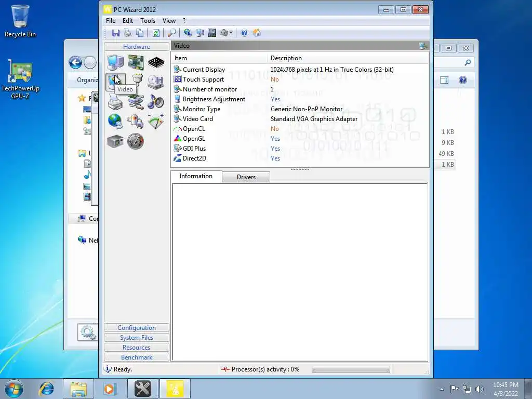Select the Multimedia music note speaker icon
This screenshot has width=532, height=399.
pos(156,102)
